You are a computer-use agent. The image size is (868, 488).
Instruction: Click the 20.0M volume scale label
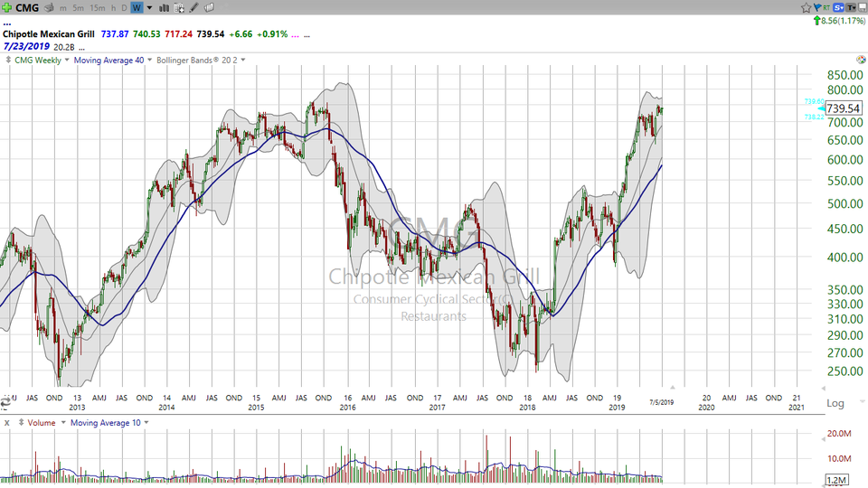coord(839,434)
